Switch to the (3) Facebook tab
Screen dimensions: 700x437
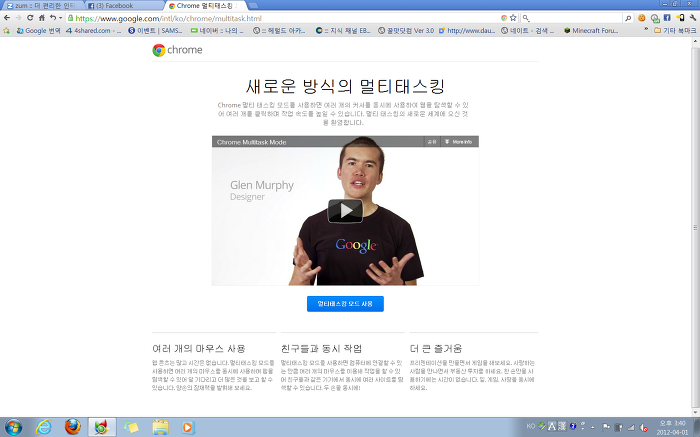(x=124, y=5)
